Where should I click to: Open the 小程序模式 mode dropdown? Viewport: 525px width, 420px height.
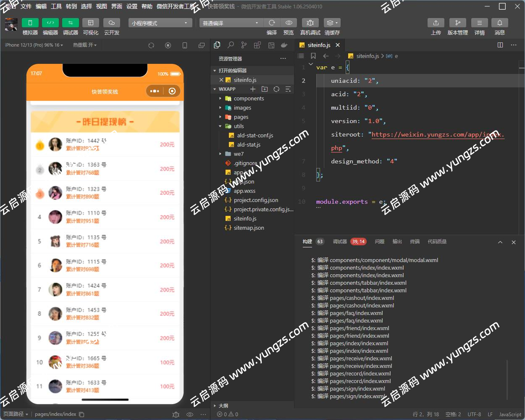pos(160,23)
